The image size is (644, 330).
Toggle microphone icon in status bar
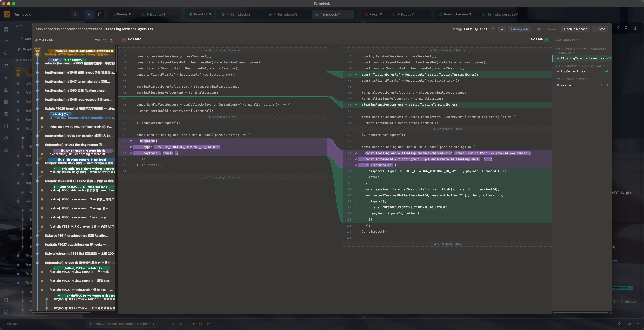pos(620,324)
